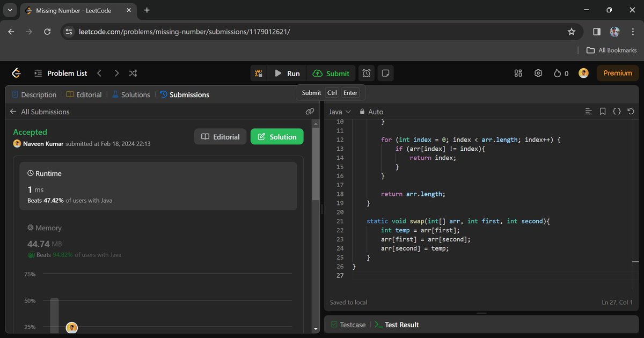The height and width of the screenshot is (338, 644).
Task: Click line 21 swap method declaration
Action: pyautogui.click(x=458, y=221)
